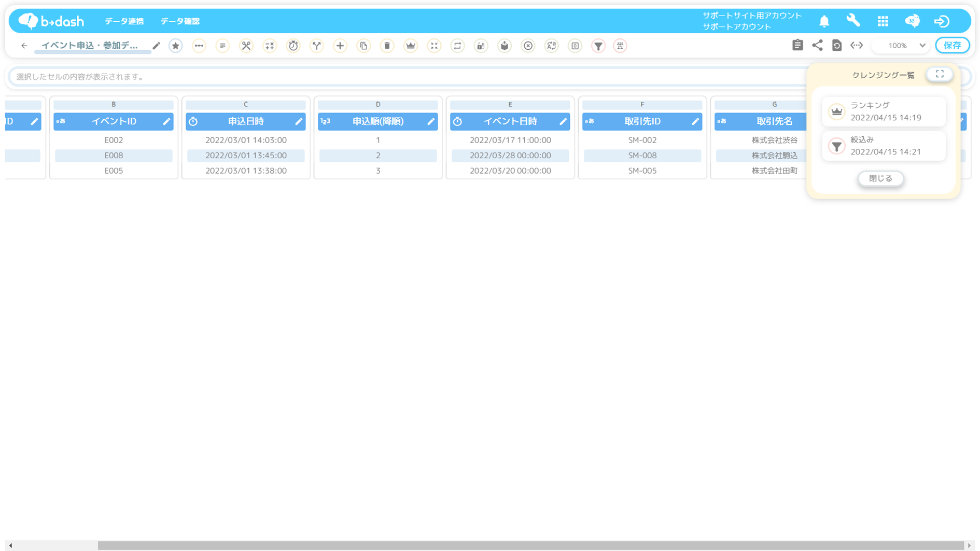Select cell E008
This screenshot has height=551, width=980.
coord(114,156)
